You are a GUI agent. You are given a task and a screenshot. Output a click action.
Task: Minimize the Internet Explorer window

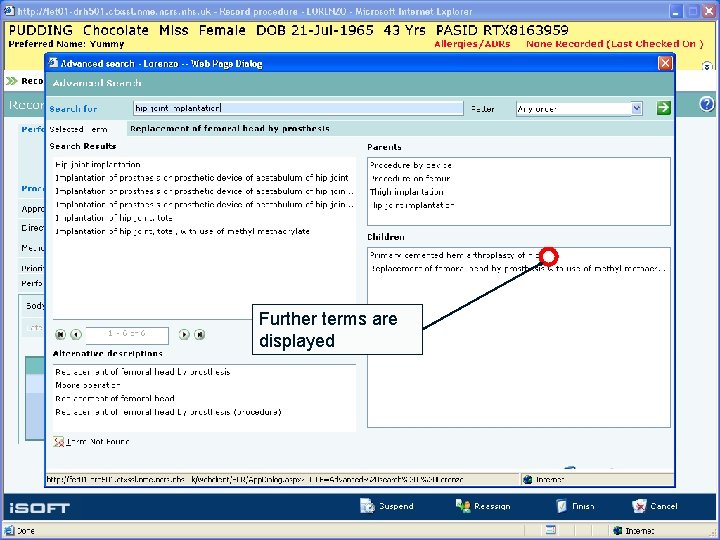(675, 11)
